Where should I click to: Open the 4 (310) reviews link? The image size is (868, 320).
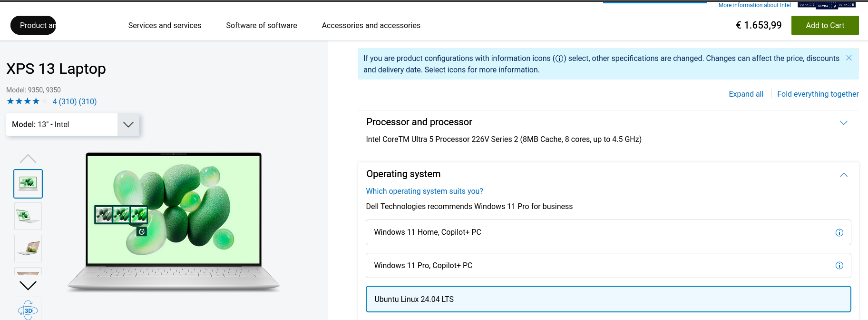(75, 101)
